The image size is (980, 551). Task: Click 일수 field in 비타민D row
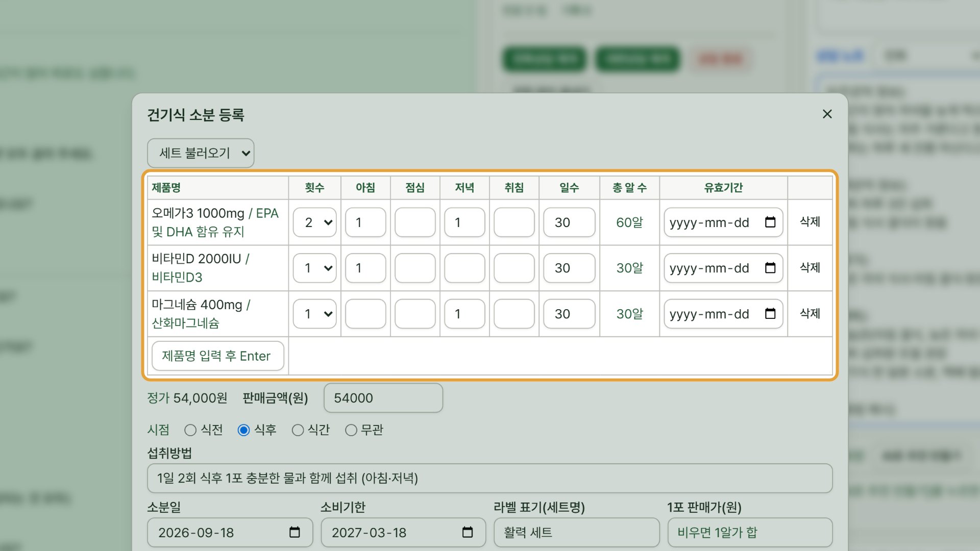pos(569,268)
